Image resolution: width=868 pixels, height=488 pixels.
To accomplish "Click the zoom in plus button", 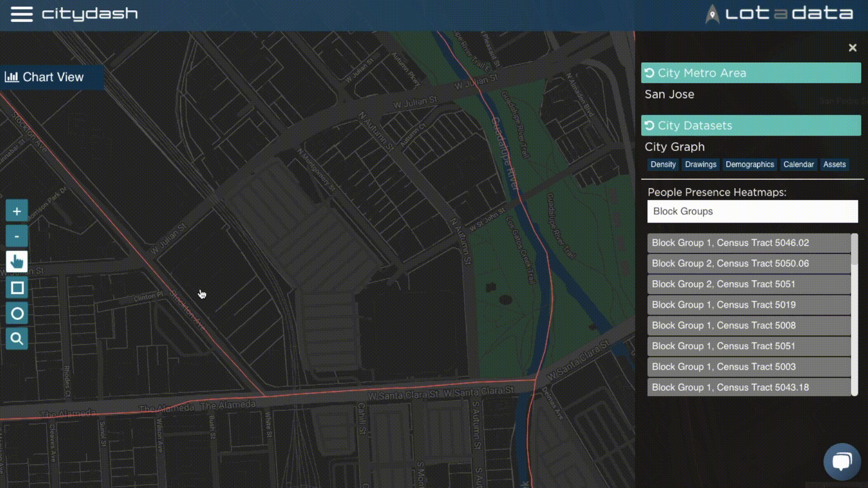I will (x=17, y=211).
